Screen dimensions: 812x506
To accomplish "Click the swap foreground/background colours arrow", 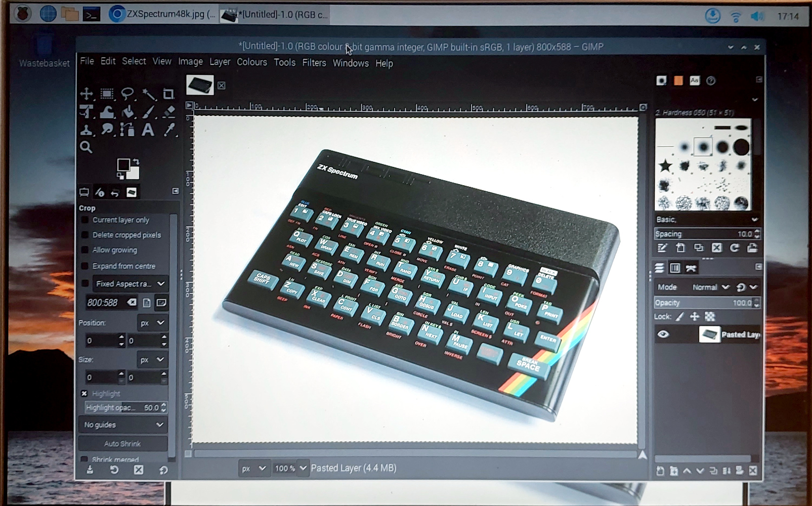I will tap(136, 161).
